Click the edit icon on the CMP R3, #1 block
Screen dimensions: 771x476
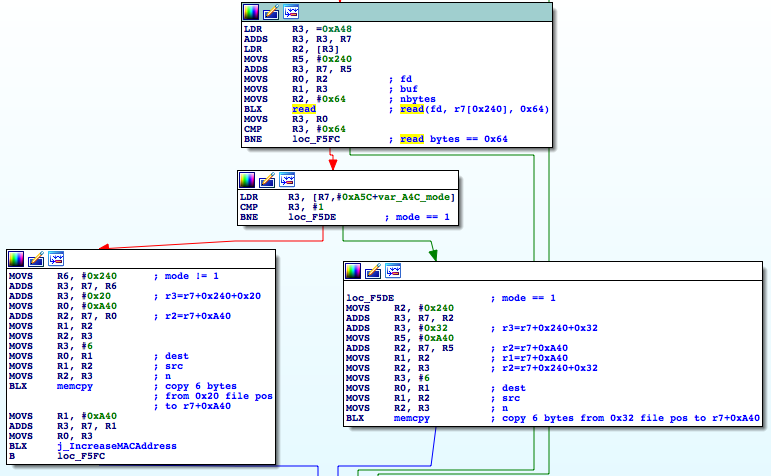coord(267,180)
